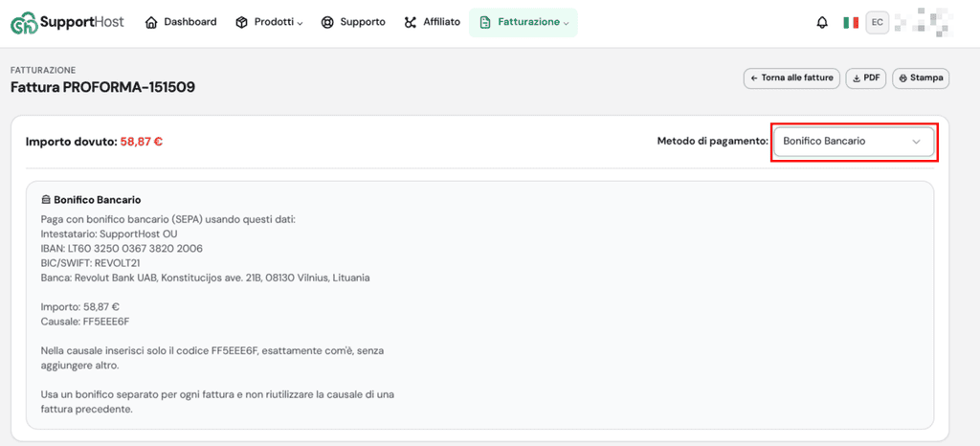Click the Importo dovuto 58,87 € amount
This screenshot has width=980, height=446.
[142, 142]
